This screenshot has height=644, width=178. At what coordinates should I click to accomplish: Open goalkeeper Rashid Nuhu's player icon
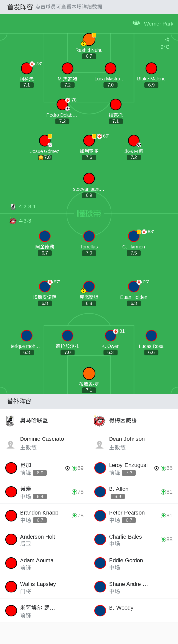(x=89, y=39)
